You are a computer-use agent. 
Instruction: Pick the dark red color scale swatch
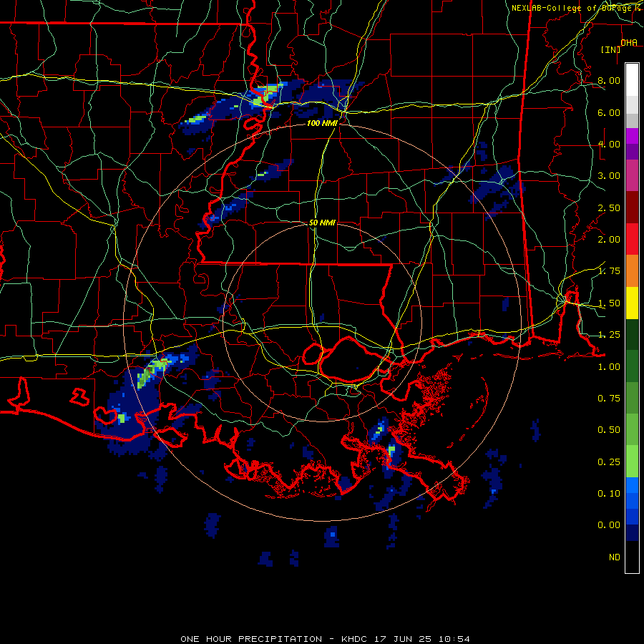tap(632, 208)
